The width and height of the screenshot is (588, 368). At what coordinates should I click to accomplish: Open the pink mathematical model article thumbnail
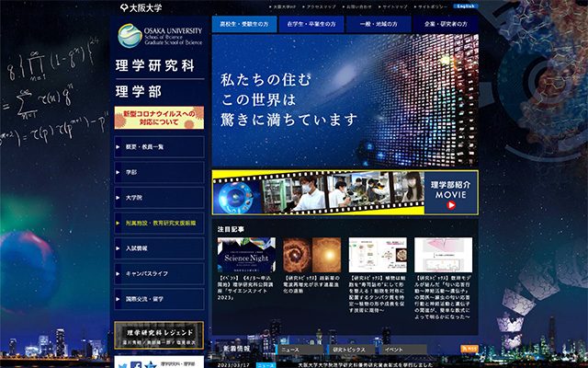pos(443,255)
